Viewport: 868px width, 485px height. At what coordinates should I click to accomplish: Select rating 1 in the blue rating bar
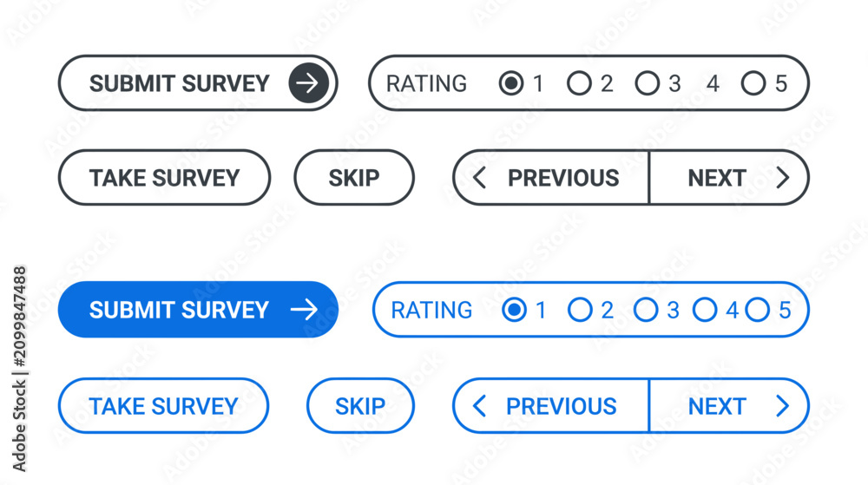point(514,310)
